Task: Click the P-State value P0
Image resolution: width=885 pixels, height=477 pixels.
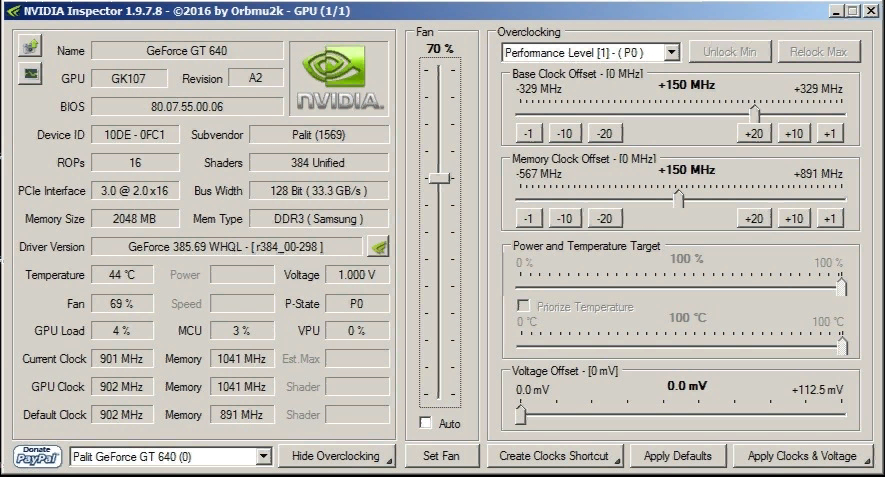Action: 357,304
